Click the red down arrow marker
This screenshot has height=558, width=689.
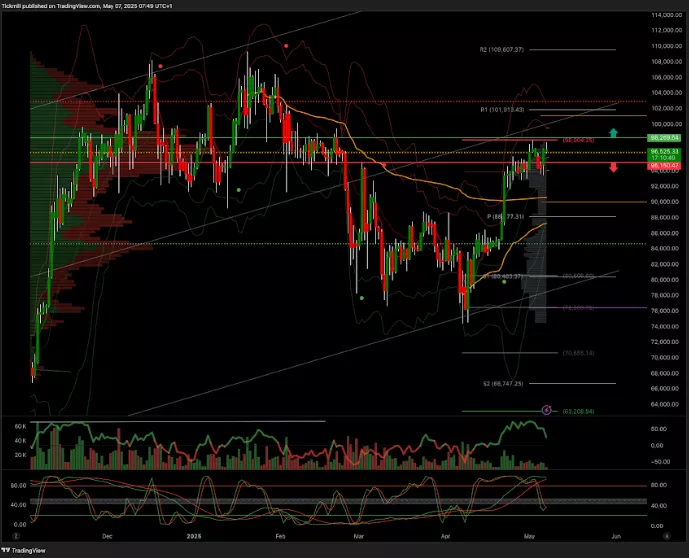pos(613,166)
